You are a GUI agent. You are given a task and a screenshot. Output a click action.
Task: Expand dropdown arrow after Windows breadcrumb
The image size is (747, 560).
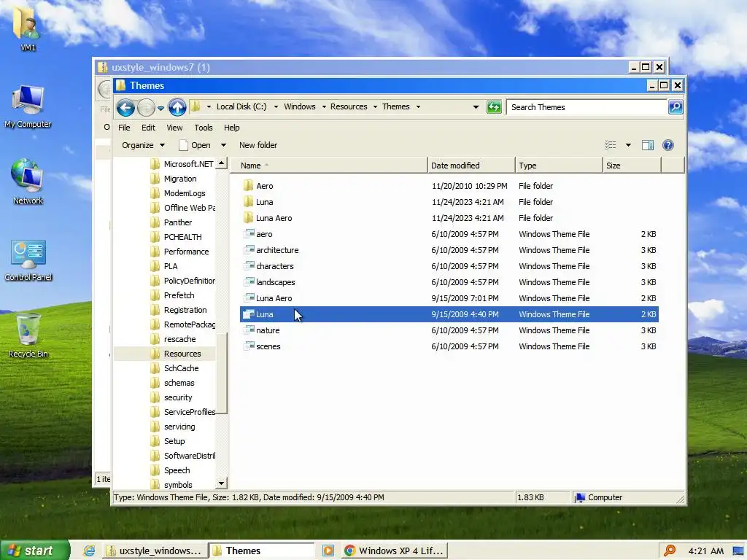[324, 107]
